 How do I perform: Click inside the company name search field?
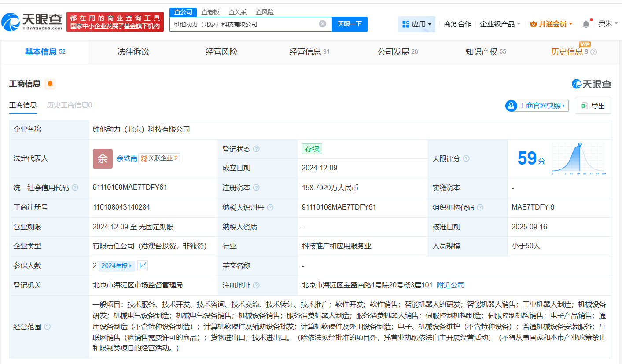(x=247, y=24)
